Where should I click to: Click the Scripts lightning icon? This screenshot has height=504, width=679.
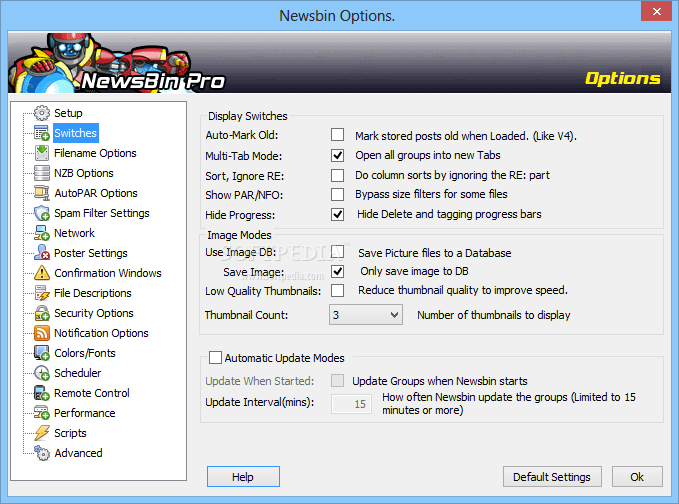(x=42, y=433)
